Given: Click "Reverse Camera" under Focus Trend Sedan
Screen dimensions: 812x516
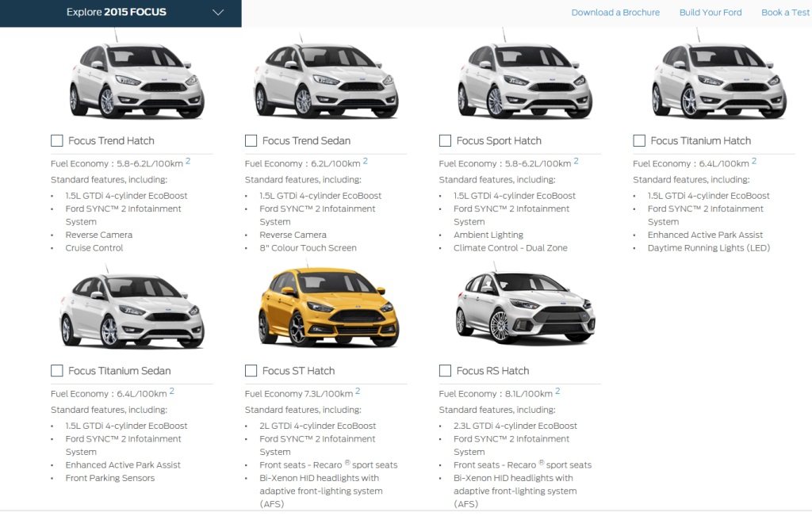Looking at the screenshot, I should (293, 235).
